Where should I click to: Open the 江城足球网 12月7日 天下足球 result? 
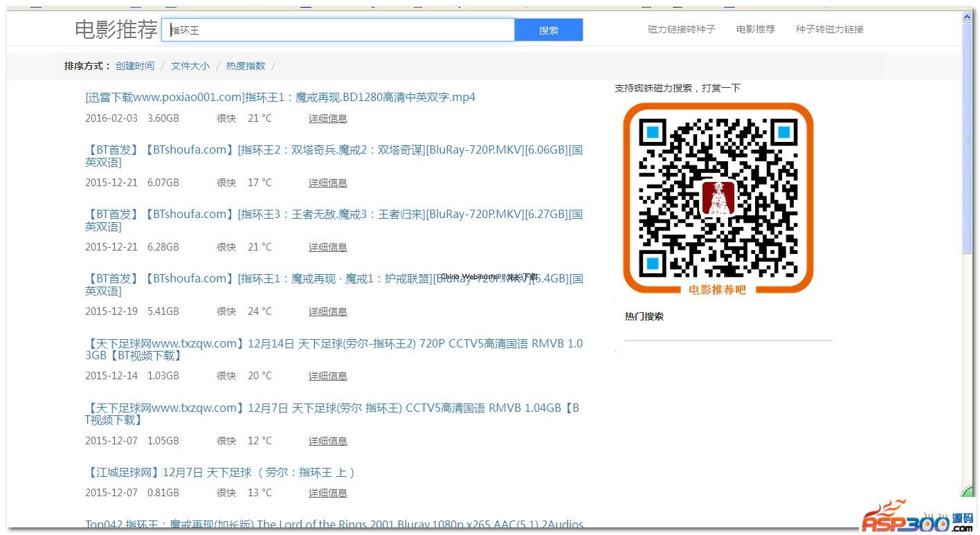point(221,473)
